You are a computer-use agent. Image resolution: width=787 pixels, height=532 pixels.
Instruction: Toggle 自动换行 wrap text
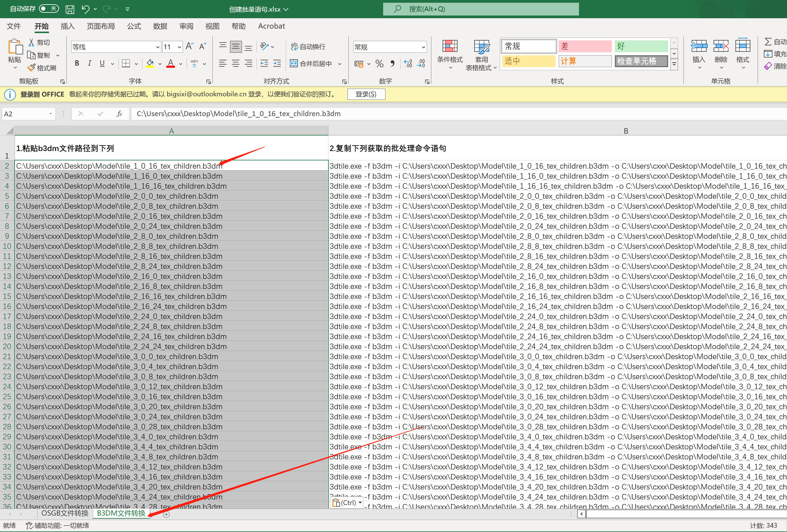[308, 46]
